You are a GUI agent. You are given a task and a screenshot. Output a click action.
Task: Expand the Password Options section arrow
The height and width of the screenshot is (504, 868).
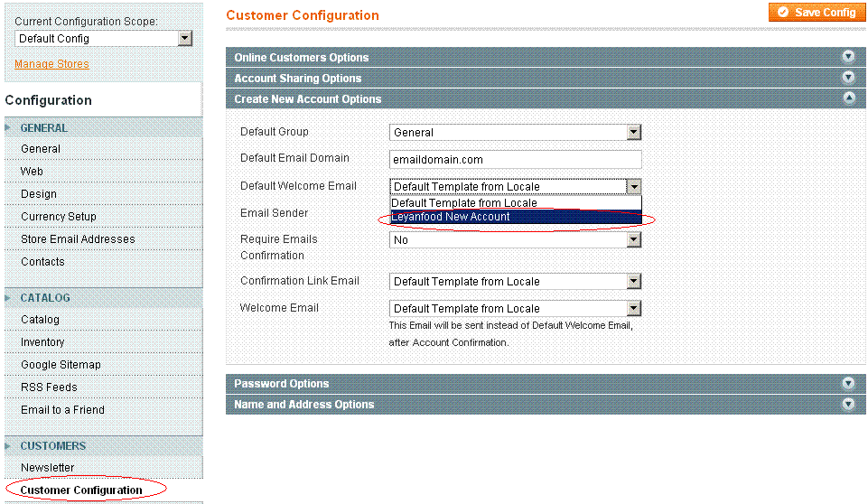point(848,383)
